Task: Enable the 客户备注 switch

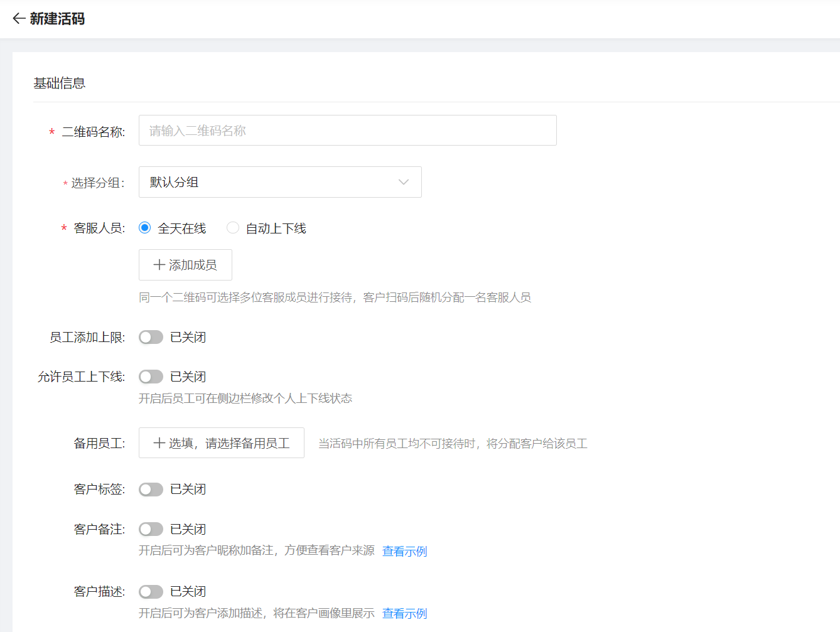Action: click(151, 529)
